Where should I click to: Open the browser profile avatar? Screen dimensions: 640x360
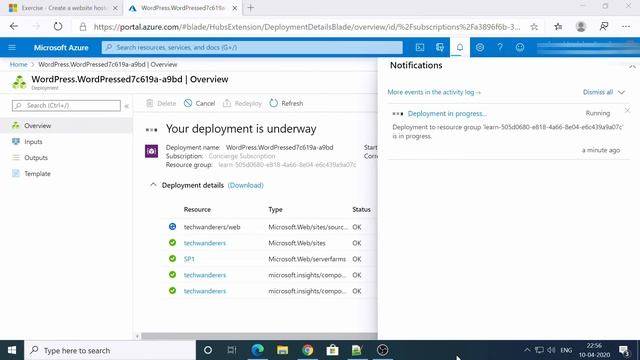(x=581, y=27)
